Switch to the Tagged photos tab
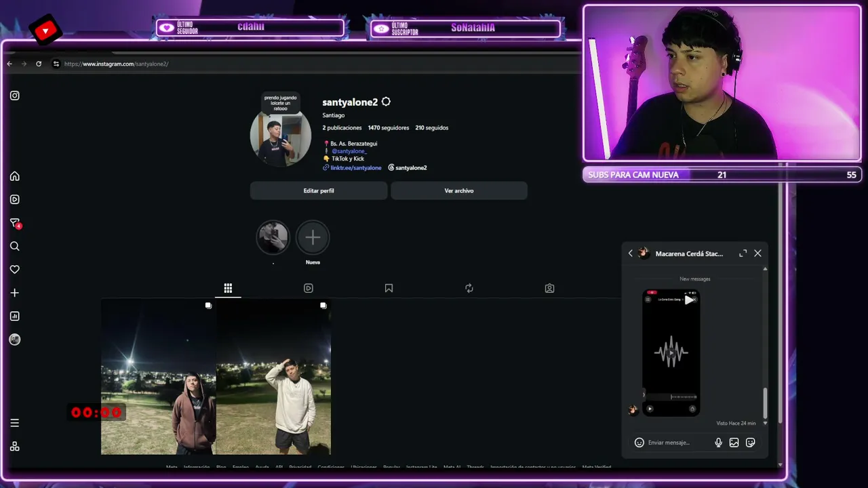Viewport: 868px width, 488px height. (549, 288)
